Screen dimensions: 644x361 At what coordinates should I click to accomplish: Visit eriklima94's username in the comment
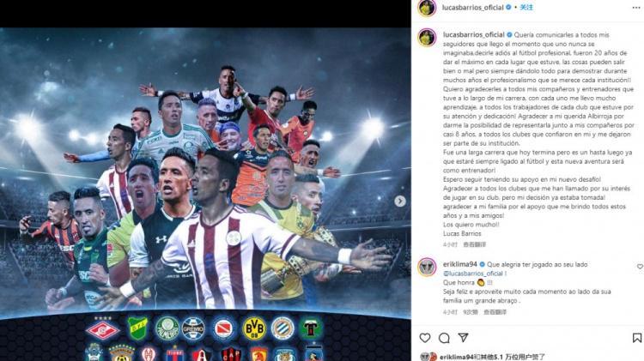[459, 265]
